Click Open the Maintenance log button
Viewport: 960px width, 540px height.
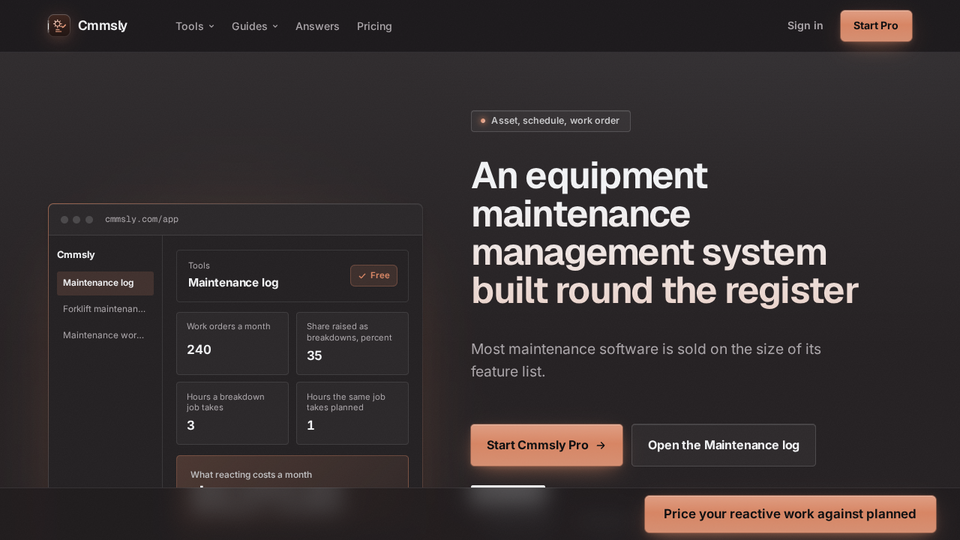[x=723, y=445]
